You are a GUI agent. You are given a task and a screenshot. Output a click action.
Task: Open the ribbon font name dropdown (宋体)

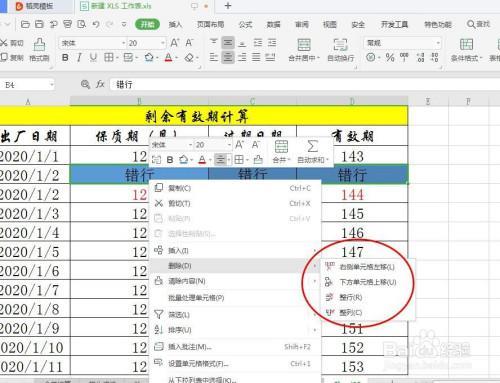coord(124,43)
